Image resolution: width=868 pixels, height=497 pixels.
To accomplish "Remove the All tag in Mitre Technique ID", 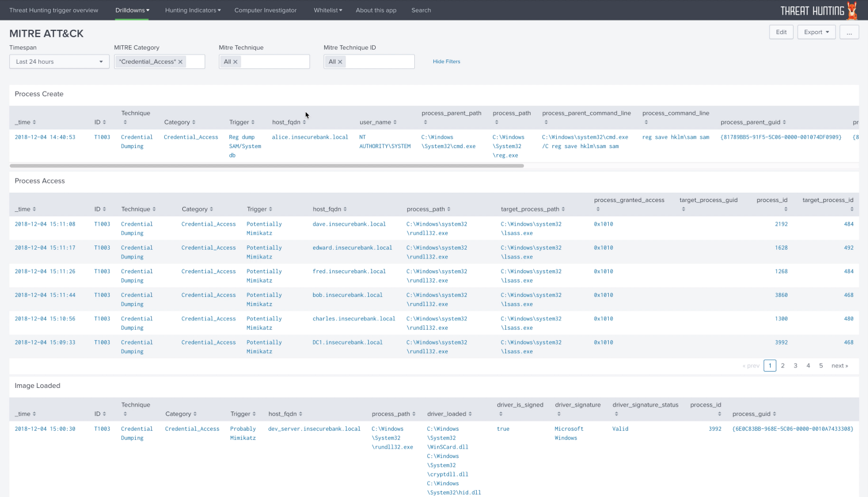I will 340,62.
